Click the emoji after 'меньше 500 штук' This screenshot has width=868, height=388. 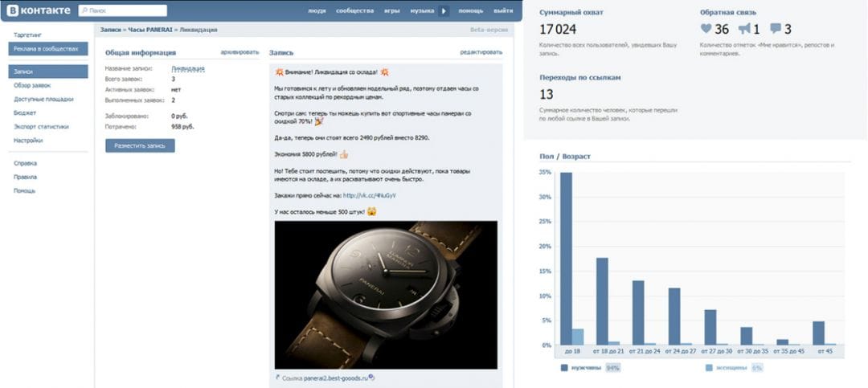click(x=371, y=211)
